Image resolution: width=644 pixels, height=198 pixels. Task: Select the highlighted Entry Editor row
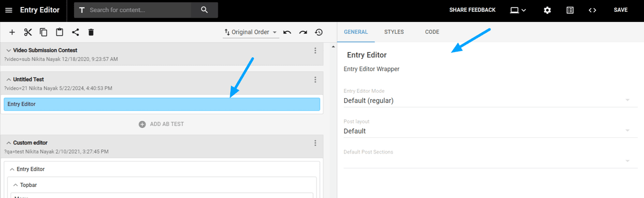[162, 104]
